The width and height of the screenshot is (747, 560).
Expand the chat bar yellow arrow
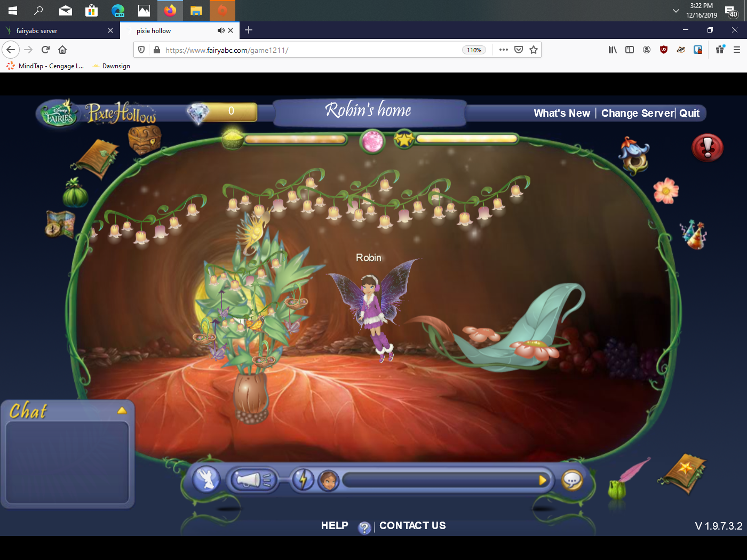pos(543,480)
